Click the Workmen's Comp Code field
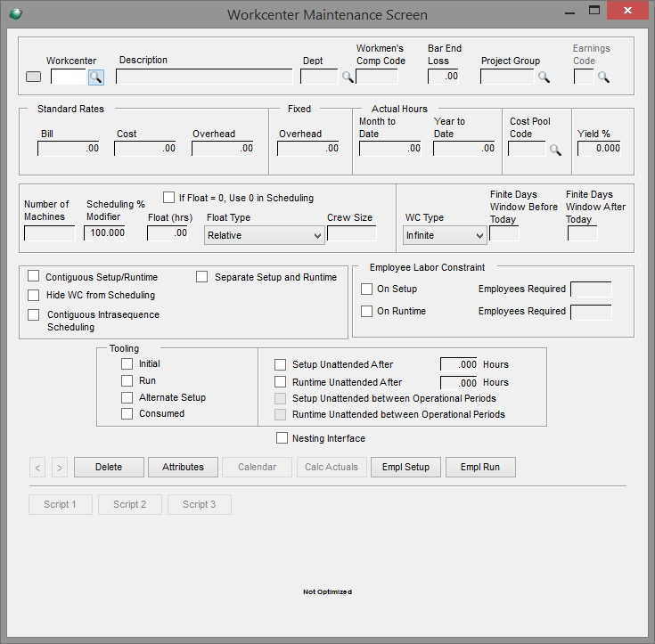Image resolution: width=655 pixels, height=644 pixels. click(377, 77)
